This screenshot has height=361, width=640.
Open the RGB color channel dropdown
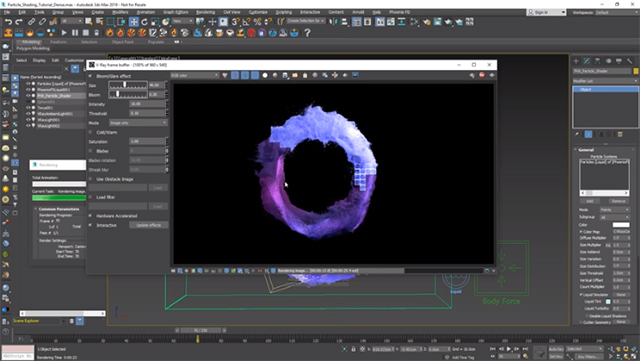[195, 75]
